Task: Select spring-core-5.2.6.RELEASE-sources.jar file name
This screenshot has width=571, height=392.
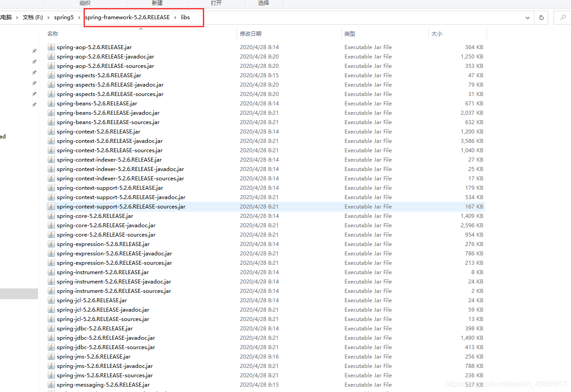Action: coord(106,234)
